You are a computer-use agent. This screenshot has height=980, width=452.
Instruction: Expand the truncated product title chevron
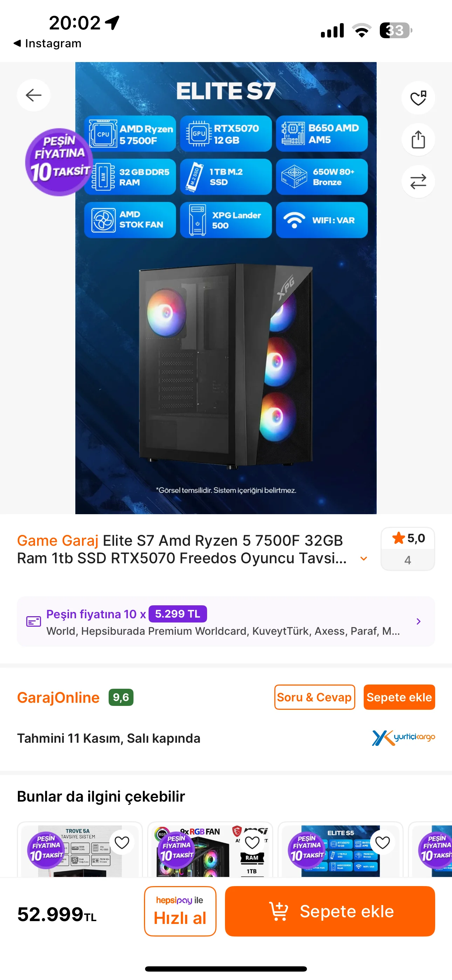pos(364,558)
